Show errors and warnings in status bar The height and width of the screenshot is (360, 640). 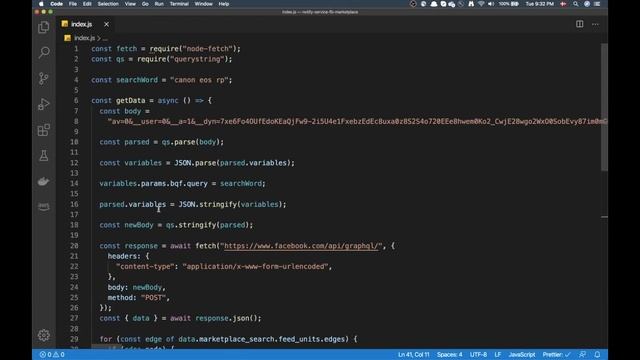(x=52, y=354)
